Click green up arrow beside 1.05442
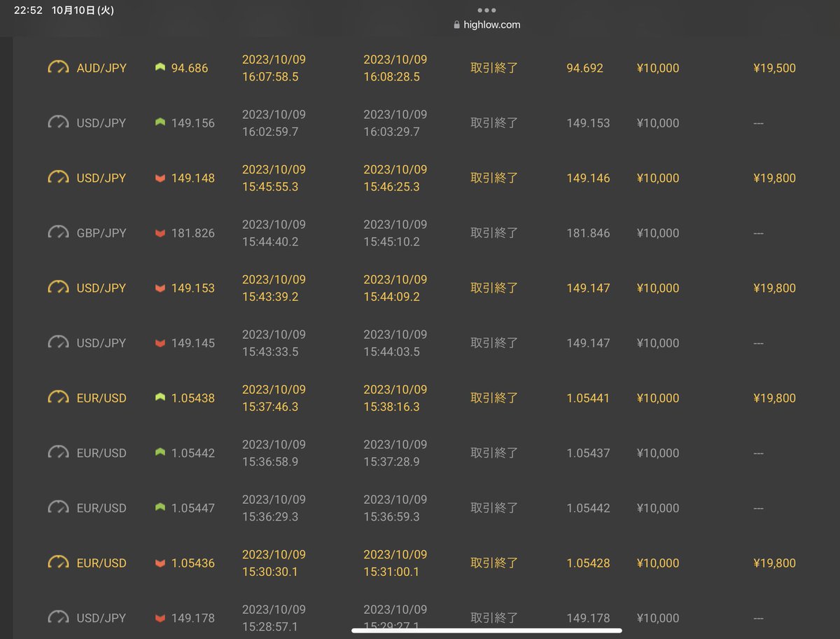 click(160, 453)
